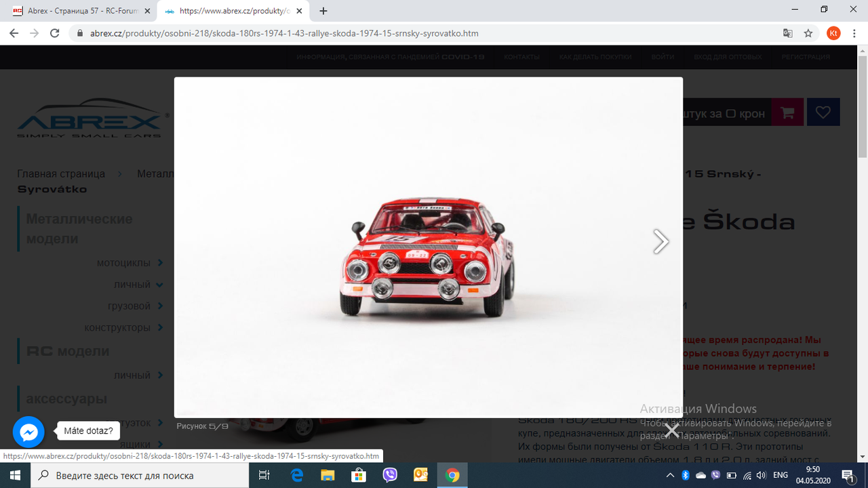Select the https://www.abrex.cz/produkty tab
The image size is (868, 488).
click(234, 11)
